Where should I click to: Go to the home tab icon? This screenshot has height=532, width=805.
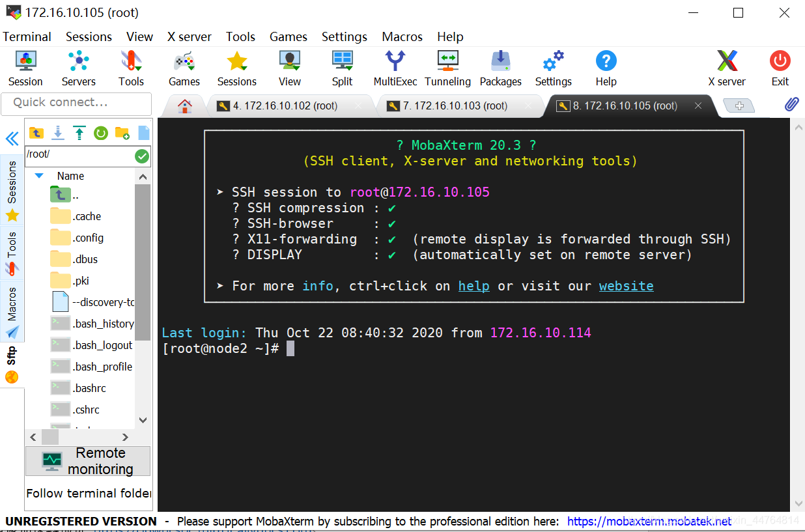click(185, 105)
